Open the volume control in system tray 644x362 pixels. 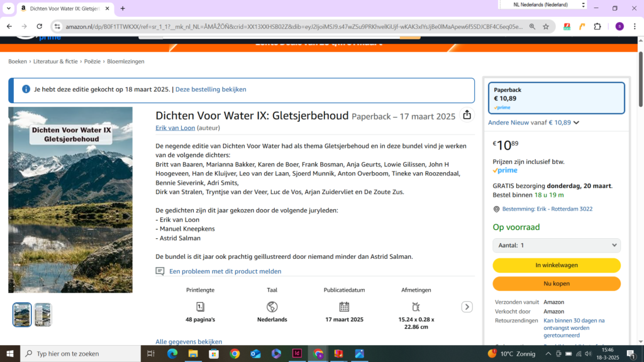588,353
